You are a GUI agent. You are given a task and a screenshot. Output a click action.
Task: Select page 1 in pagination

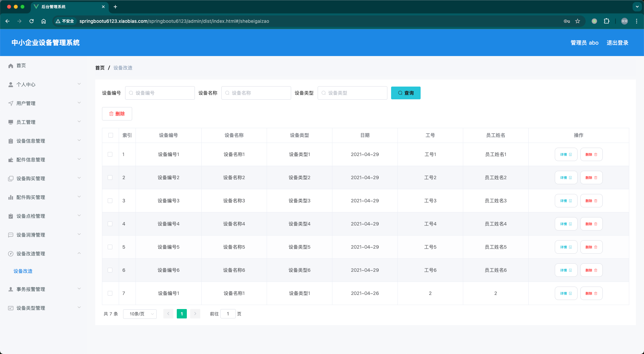[182, 314]
